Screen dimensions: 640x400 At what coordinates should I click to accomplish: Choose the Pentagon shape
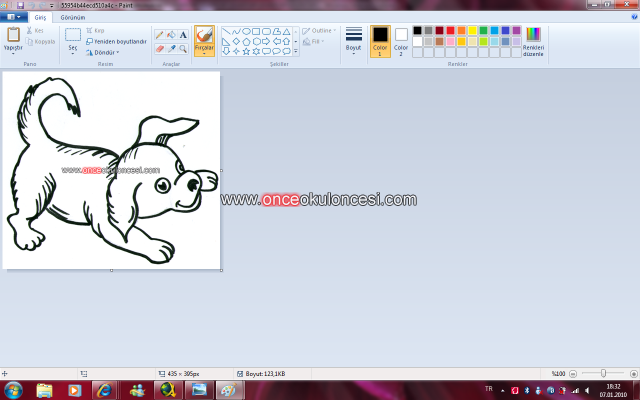click(246, 42)
